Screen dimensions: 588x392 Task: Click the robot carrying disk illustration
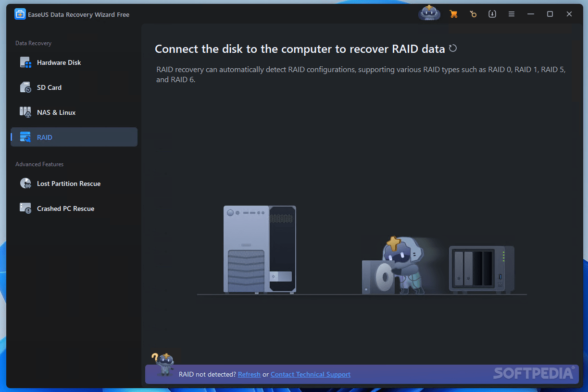point(394,265)
